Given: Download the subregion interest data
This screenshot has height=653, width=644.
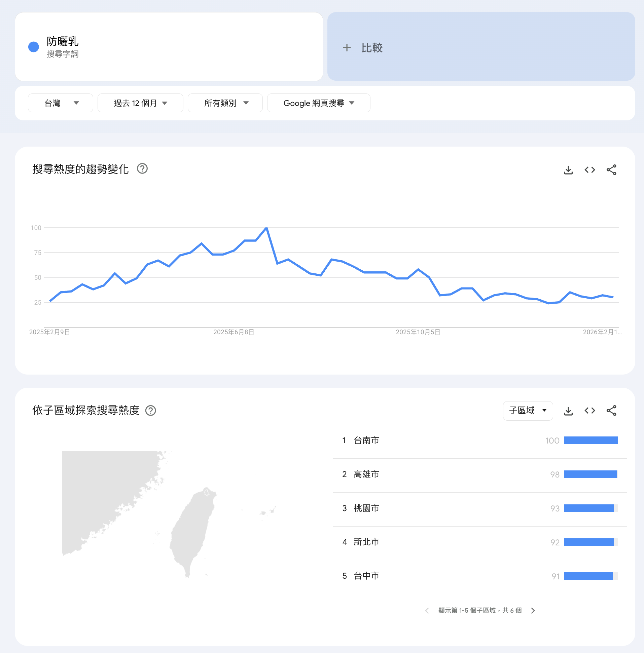Looking at the screenshot, I should click(x=568, y=411).
